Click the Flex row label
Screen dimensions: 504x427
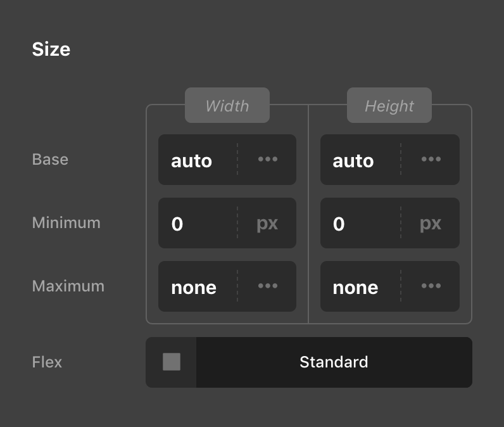(47, 362)
